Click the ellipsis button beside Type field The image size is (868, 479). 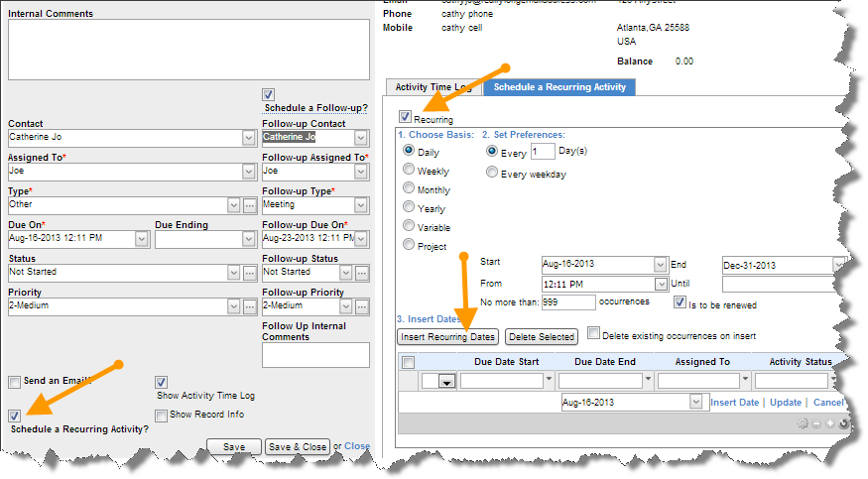click(249, 205)
